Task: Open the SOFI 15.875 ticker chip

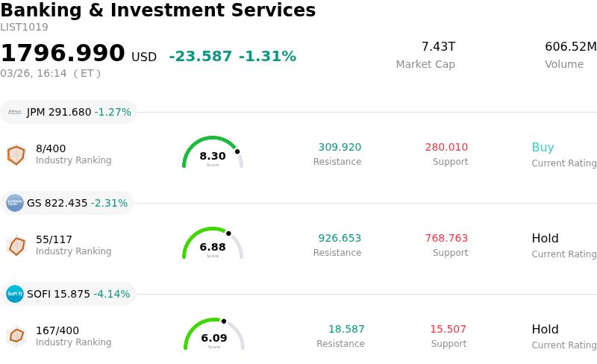Action: [69, 294]
